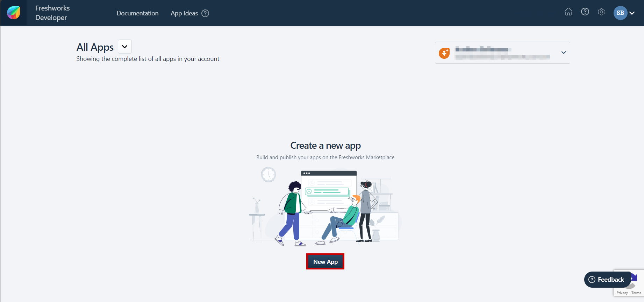The width and height of the screenshot is (644, 302).
Task: Click the SB user avatar
Action: [x=620, y=13]
